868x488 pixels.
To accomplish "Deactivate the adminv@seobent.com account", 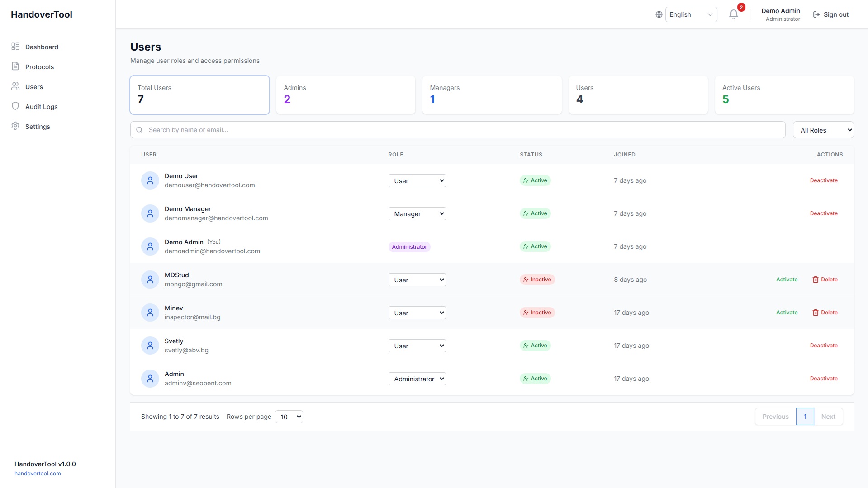I will (x=824, y=378).
